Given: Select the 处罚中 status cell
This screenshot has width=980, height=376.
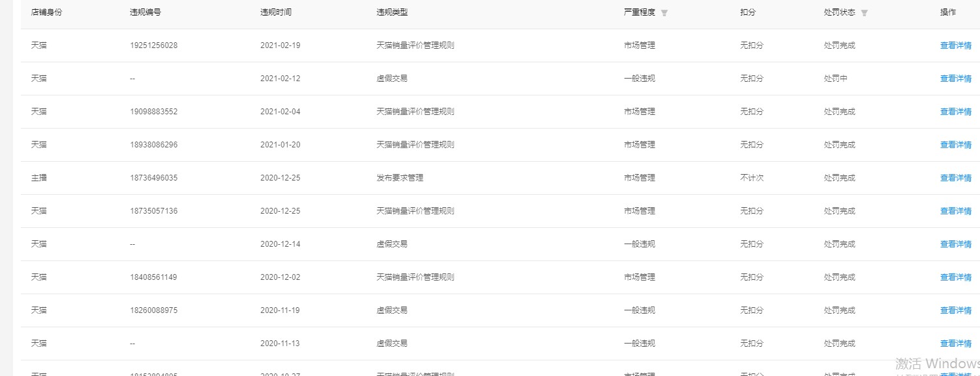Looking at the screenshot, I should 836,79.
